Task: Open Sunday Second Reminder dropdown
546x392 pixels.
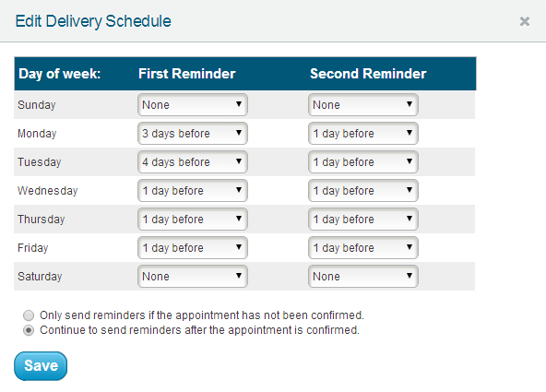Action: (x=363, y=105)
